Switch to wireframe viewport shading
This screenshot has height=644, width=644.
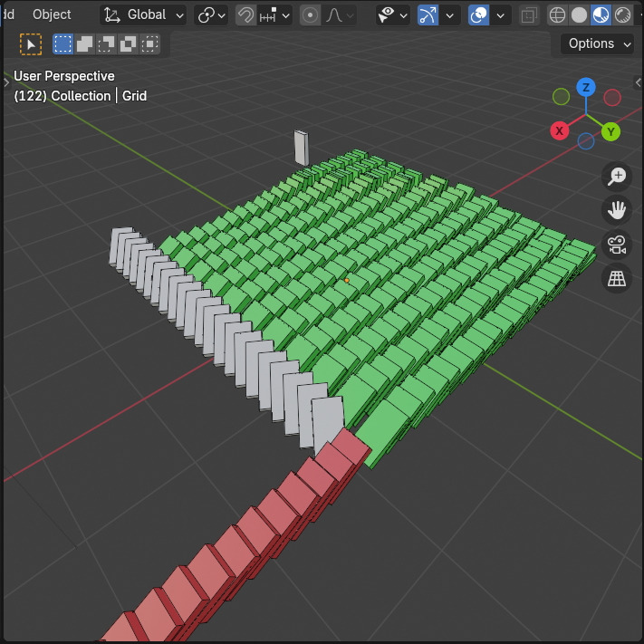click(557, 15)
